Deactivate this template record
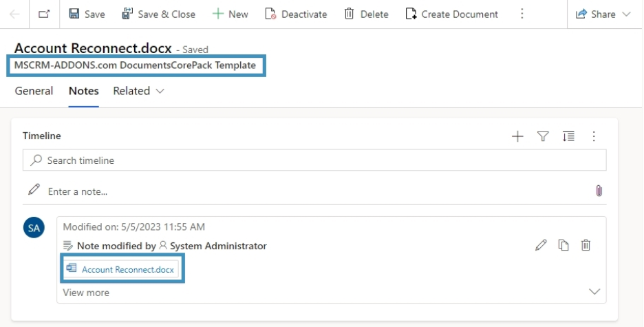Viewport: 644px width, 327px height. click(x=296, y=14)
